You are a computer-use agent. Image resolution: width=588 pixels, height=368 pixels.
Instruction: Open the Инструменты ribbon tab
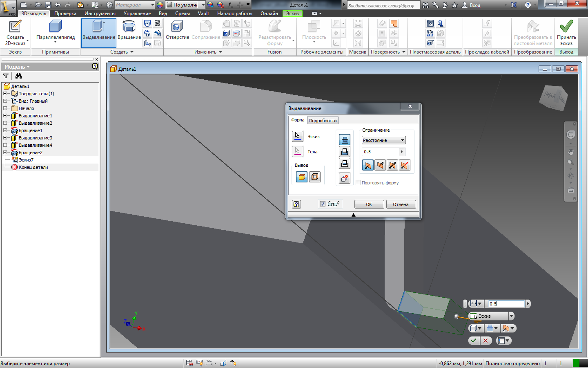coord(100,13)
